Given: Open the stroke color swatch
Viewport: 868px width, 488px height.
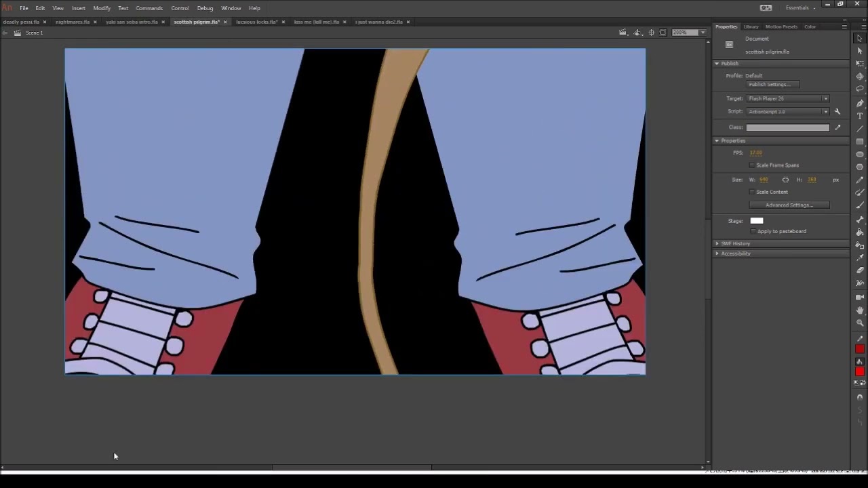Looking at the screenshot, I should tap(860, 348).
